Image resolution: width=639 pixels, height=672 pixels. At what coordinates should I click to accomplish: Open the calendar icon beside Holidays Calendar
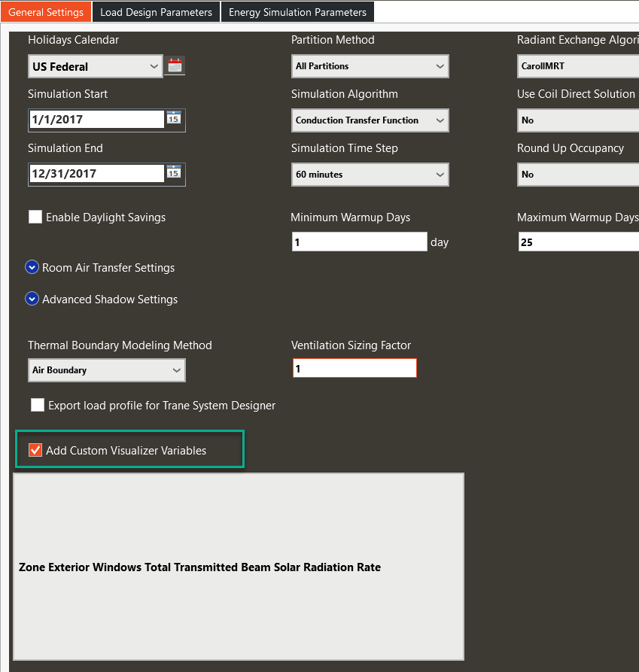pos(175,65)
